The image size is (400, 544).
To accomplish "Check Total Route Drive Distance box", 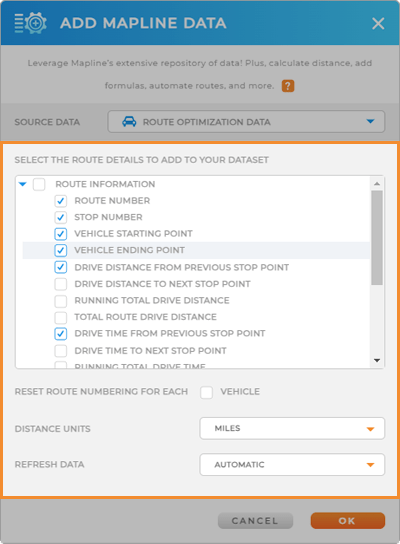I will pyautogui.click(x=61, y=317).
